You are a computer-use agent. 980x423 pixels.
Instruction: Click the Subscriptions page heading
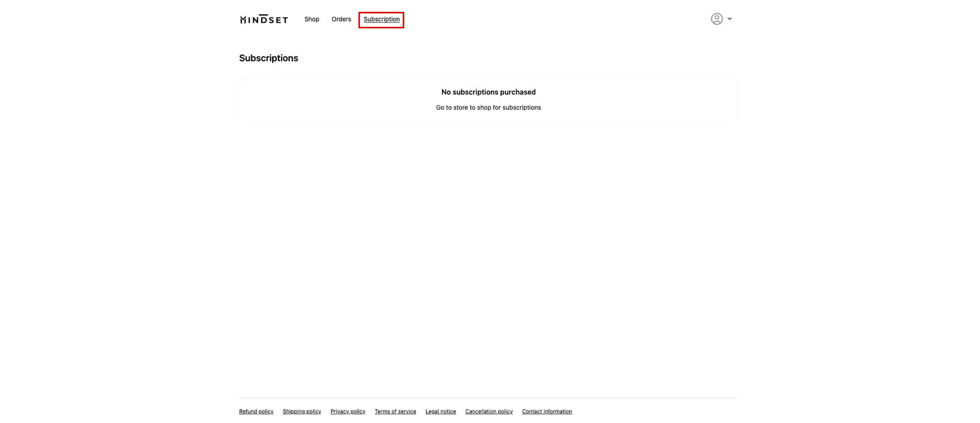(268, 58)
